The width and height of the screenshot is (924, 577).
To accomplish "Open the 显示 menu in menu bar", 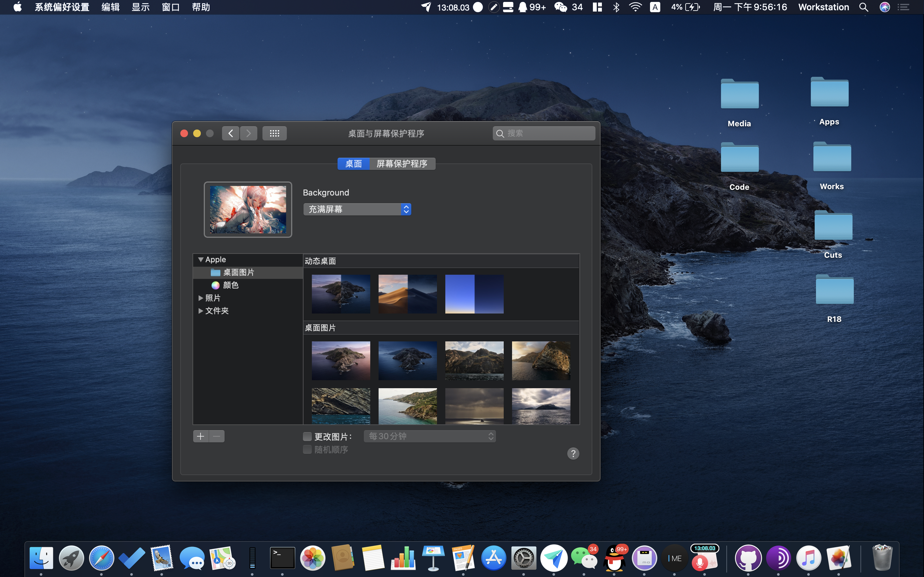I will [140, 7].
